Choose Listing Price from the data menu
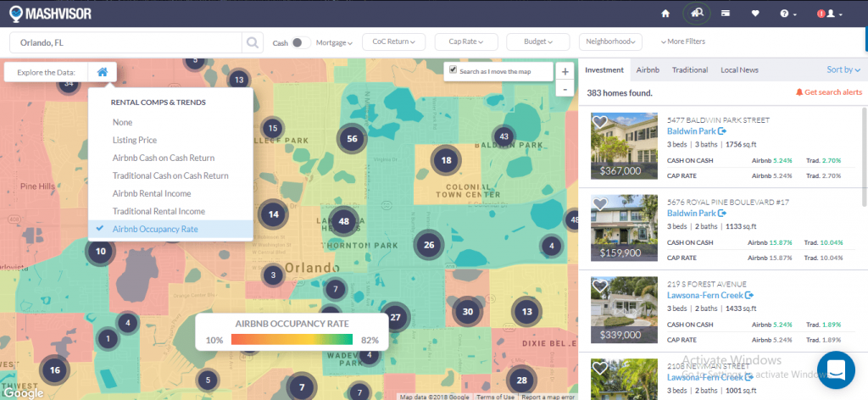The height and width of the screenshot is (400, 868). 135,140
